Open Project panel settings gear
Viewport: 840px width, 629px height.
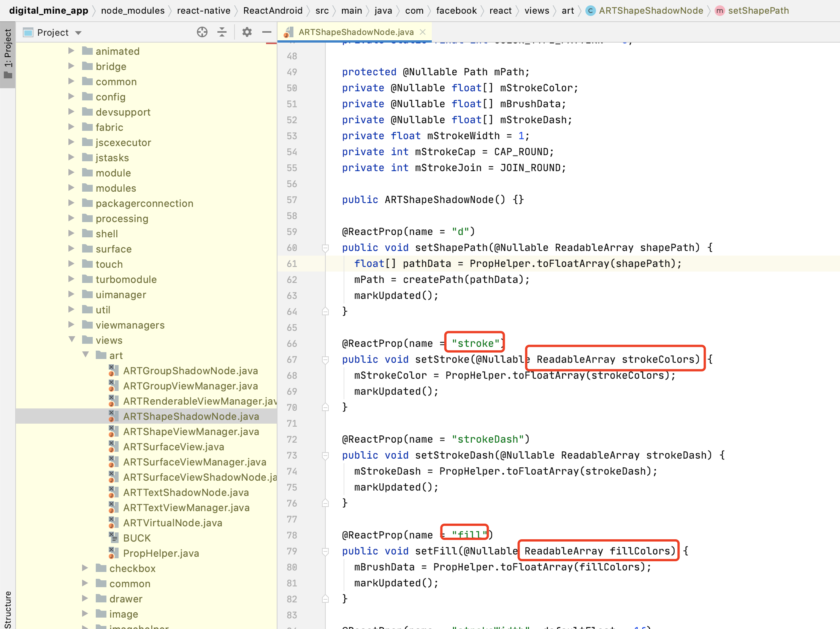point(247,32)
